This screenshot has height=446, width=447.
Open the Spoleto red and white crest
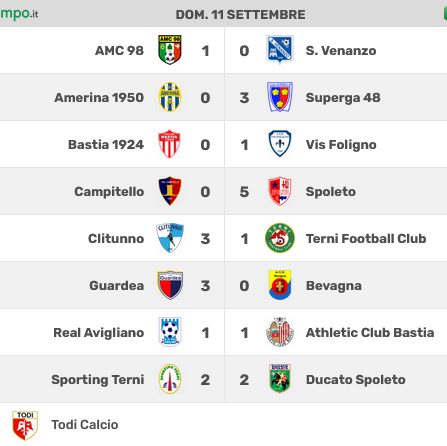tap(280, 191)
